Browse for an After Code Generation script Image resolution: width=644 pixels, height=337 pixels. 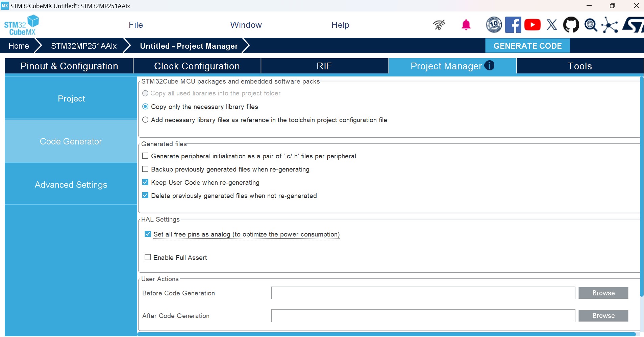603,316
